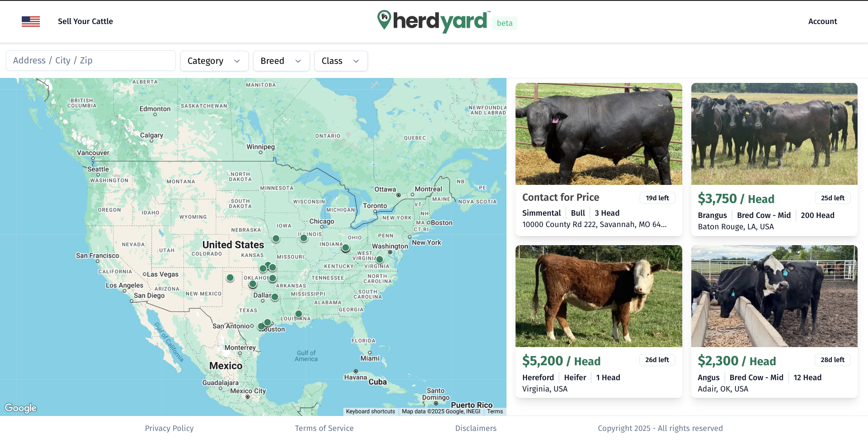Open the map Terms link
868x440 pixels.
[x=495, y=411]
